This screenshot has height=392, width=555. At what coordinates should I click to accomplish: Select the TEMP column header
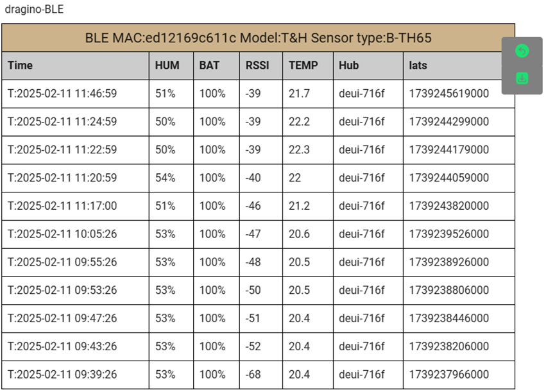click(303, 65)
